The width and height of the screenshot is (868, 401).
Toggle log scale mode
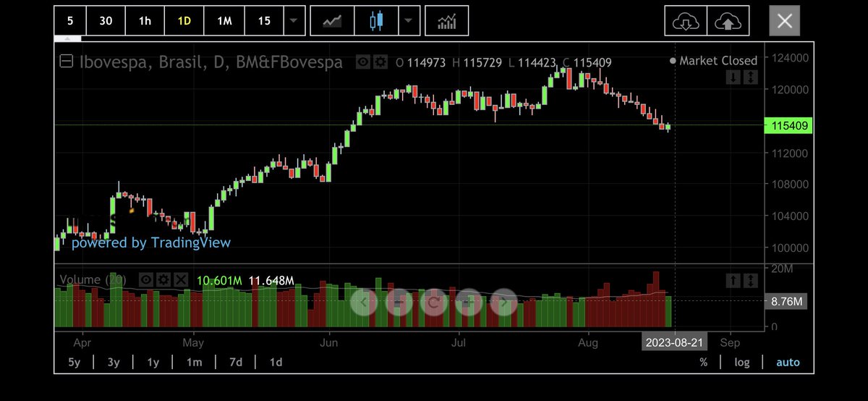[x=741, y=362]
